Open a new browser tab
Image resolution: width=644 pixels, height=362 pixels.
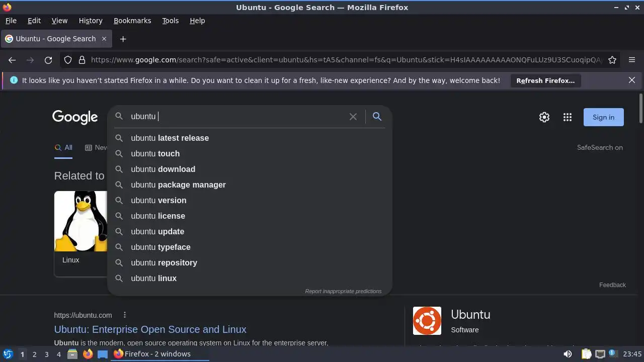click(123, 39)
